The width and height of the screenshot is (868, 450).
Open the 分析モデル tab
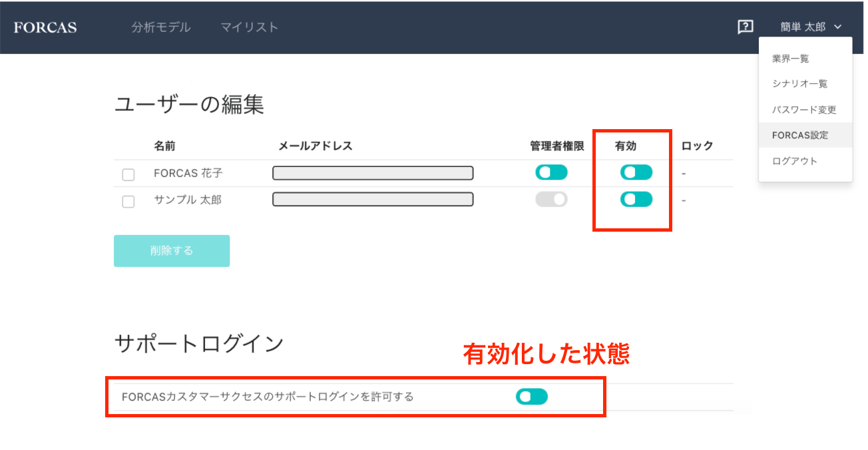coord(160,27)
